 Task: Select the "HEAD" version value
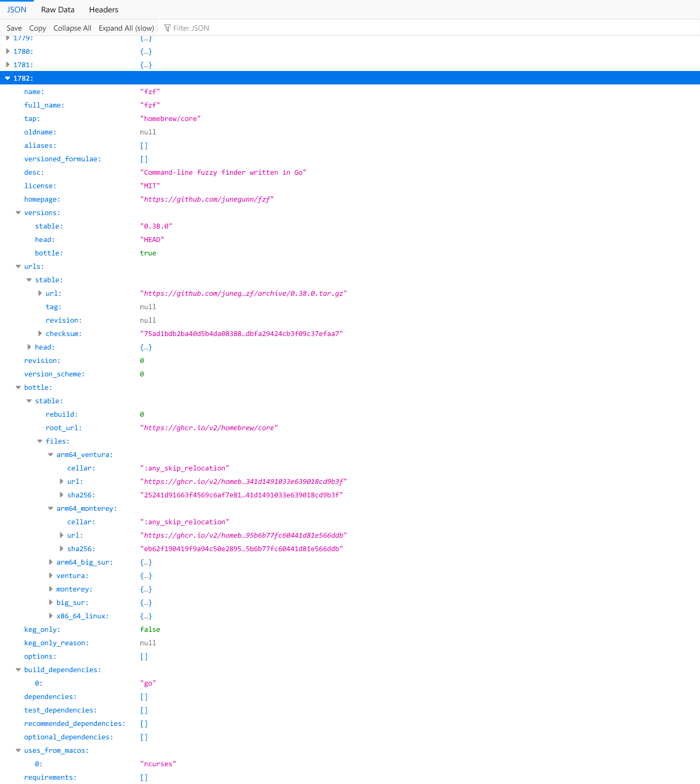tap(152, 239)
